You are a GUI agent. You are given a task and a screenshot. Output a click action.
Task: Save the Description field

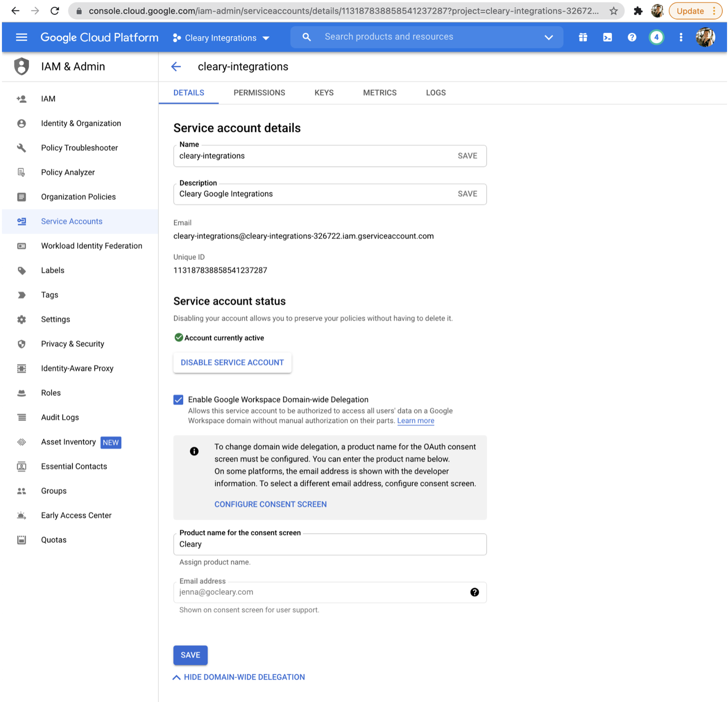(x=468, y=194)
